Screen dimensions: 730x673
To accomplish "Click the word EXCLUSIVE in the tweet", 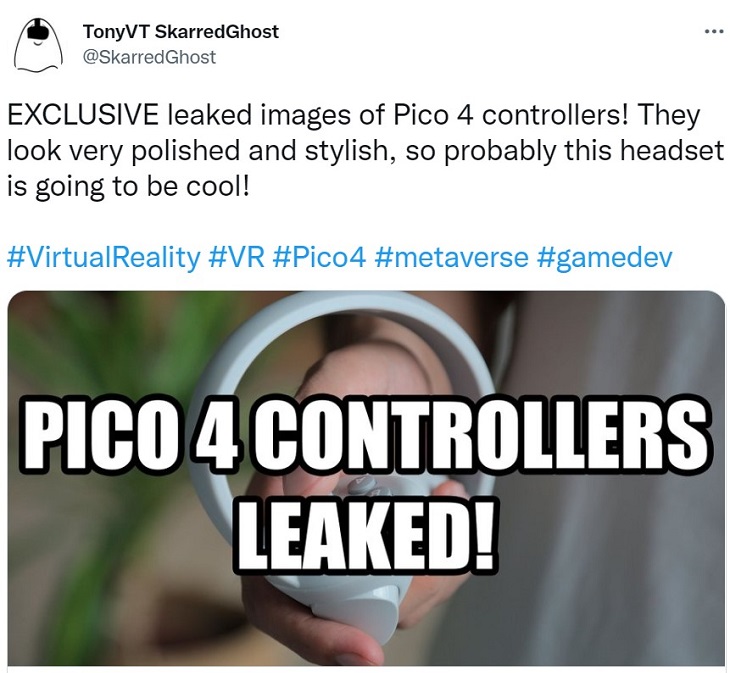I will coord(83,115).
